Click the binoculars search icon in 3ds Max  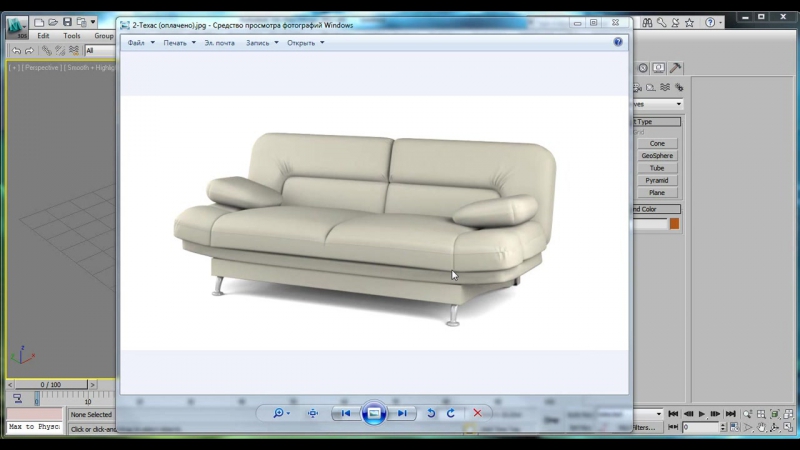point(647,22)
